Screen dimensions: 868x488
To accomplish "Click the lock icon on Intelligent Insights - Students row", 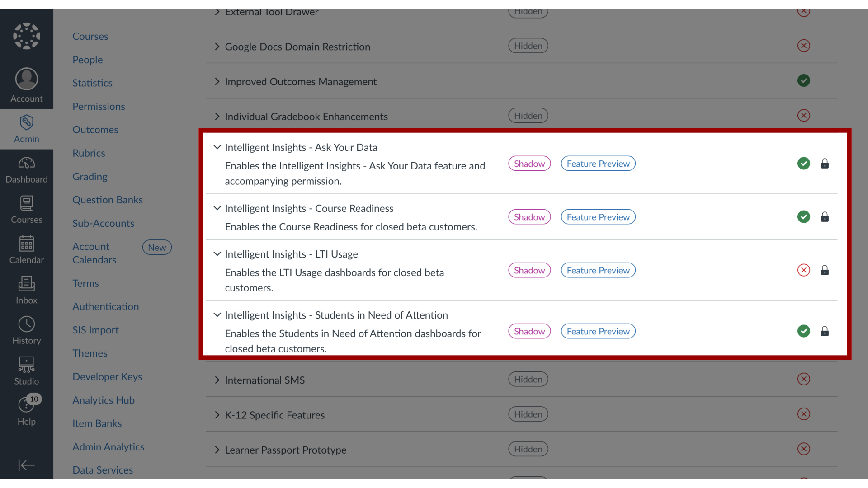I will click(825, 331).
